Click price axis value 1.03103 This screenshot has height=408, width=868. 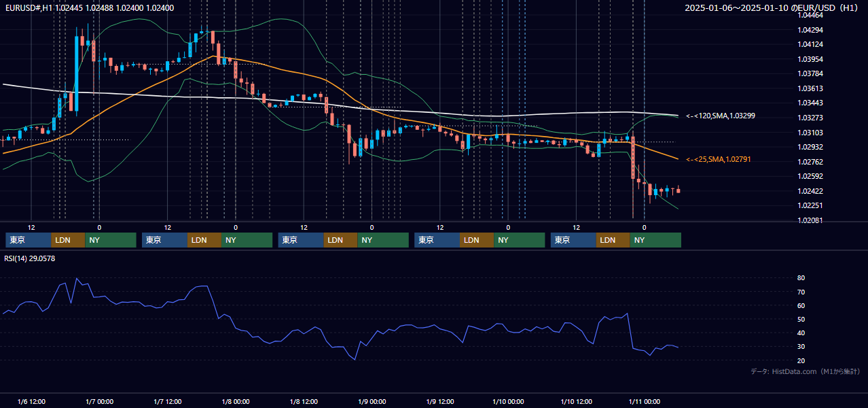pos(810,133)
